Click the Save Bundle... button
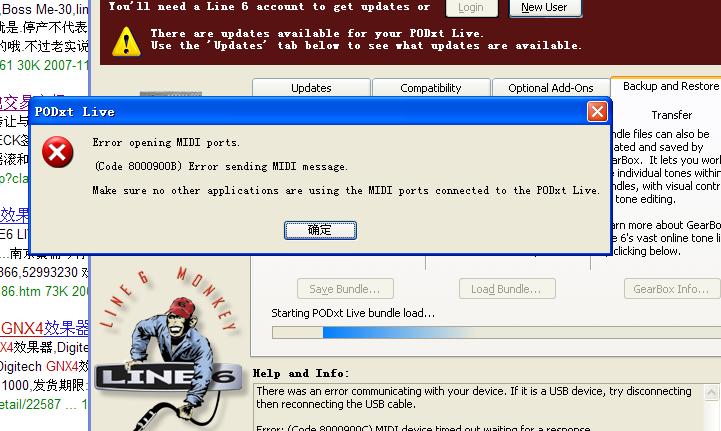 coord(345,289)
